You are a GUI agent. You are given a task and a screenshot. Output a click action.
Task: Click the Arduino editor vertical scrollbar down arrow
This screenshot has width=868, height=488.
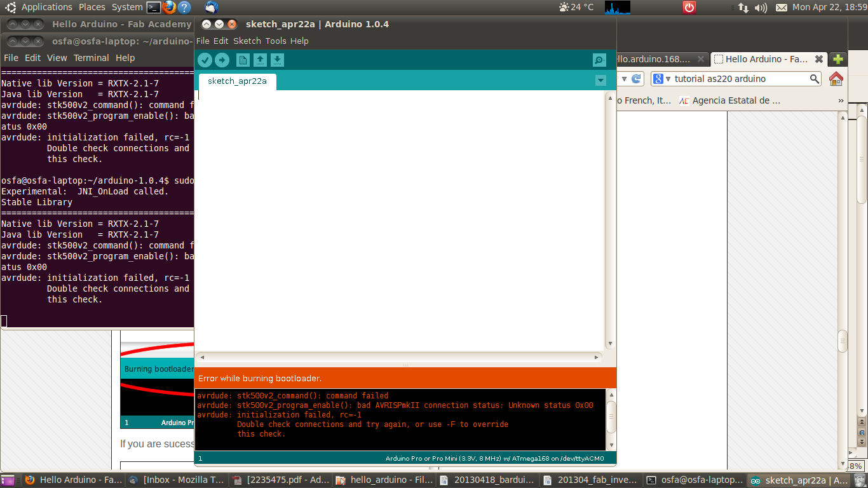pyautogui.click(x=610, y=344)
